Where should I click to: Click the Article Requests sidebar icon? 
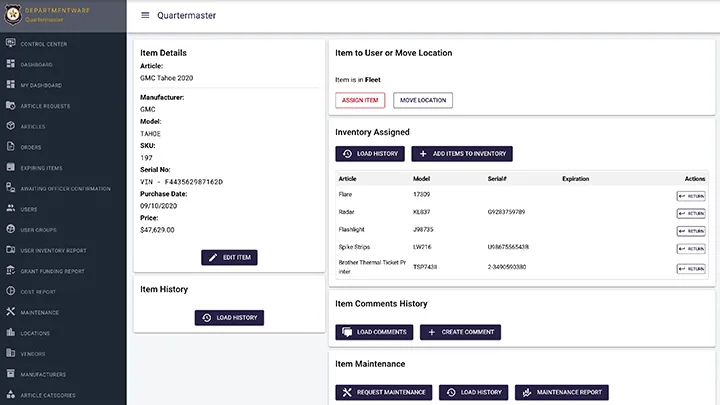click(x=11, y=105)
